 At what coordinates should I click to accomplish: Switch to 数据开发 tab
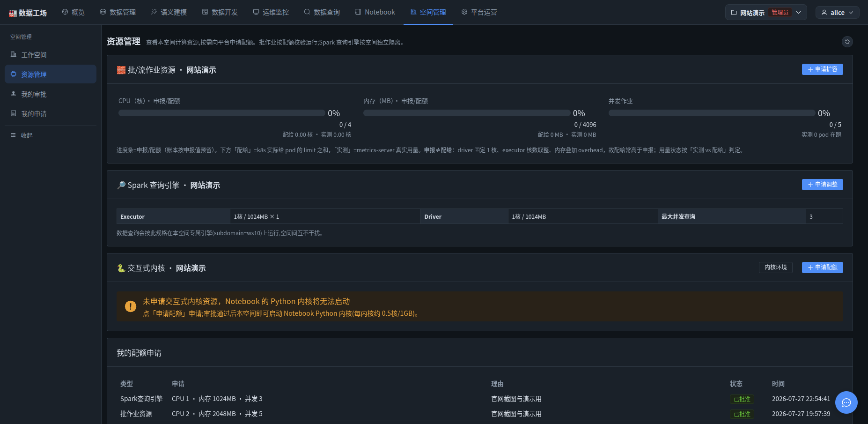[x=220, y=12]
